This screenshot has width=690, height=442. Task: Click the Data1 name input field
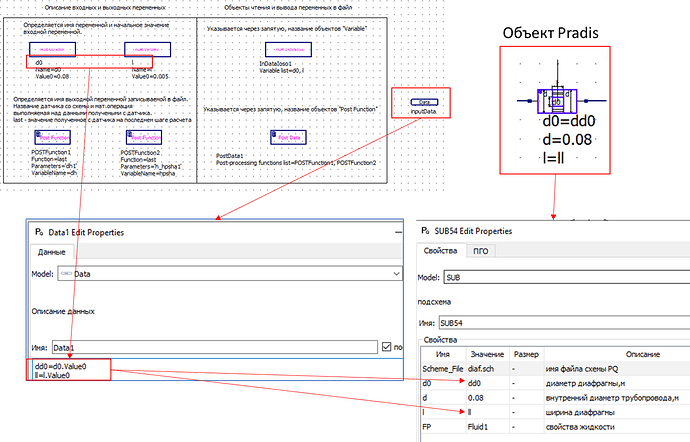[215, 347]
